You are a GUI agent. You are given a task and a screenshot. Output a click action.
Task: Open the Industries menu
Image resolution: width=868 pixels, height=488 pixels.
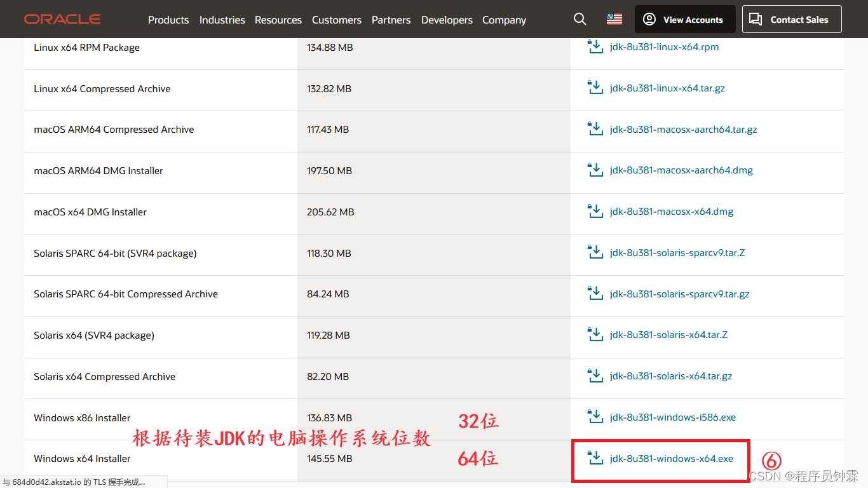click(222, 20)
